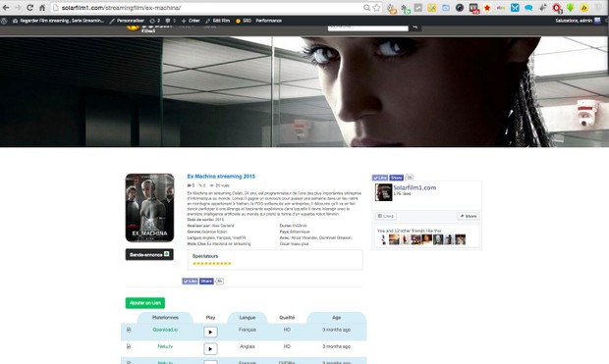Open the Créer menu in admin bar
609x364 pixels.
tap(191, 21)
